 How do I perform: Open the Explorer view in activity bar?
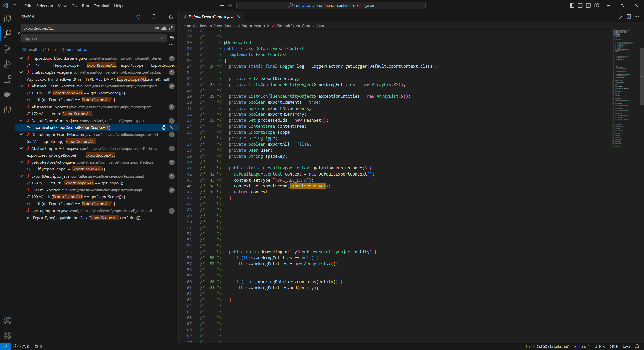(x=8, y=18)
